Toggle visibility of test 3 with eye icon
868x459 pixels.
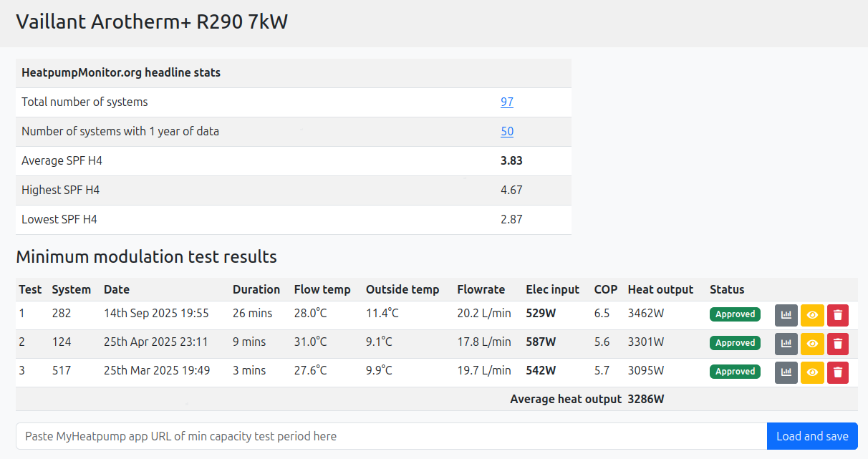tap(811, 372)
